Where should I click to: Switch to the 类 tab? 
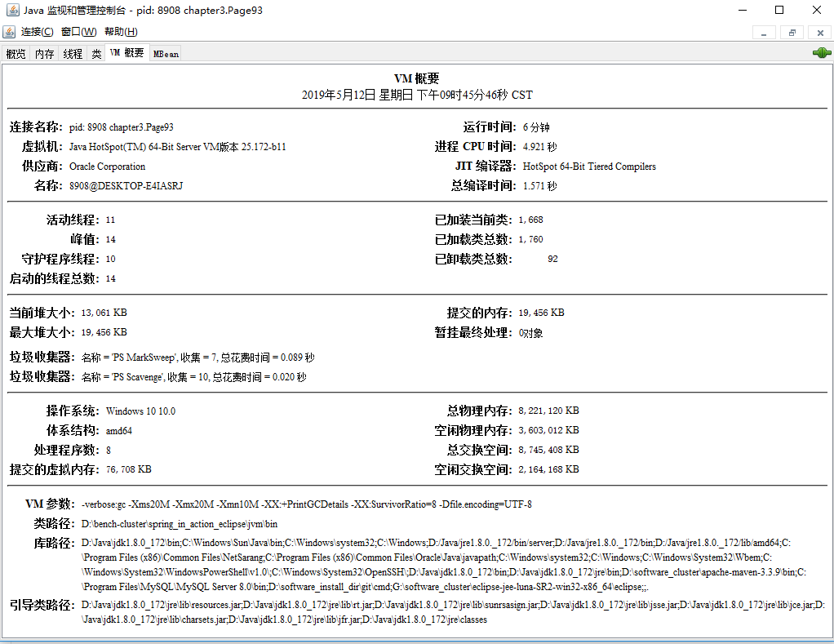pos(96,54)
